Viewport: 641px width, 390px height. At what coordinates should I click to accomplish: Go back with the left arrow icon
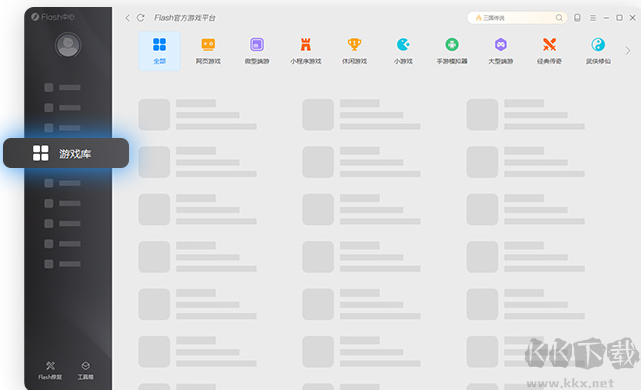pyautogui.click(x=127, y=18)
